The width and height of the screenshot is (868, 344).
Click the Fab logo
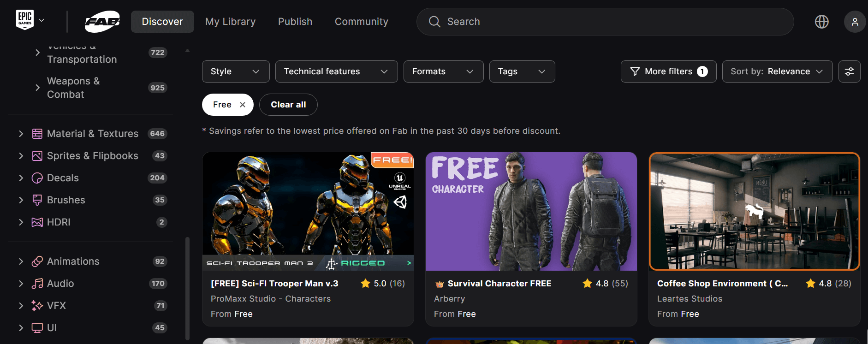[x=102, y=22]
